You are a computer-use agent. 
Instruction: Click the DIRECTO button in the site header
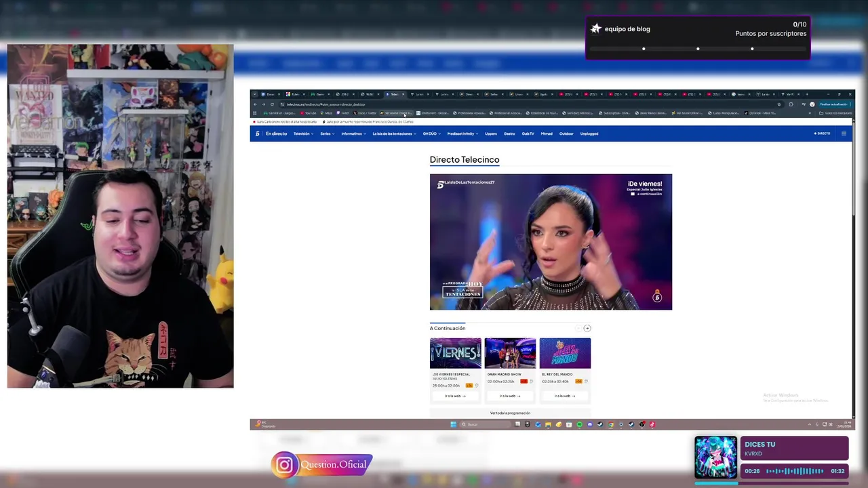[x=822, y=134]
